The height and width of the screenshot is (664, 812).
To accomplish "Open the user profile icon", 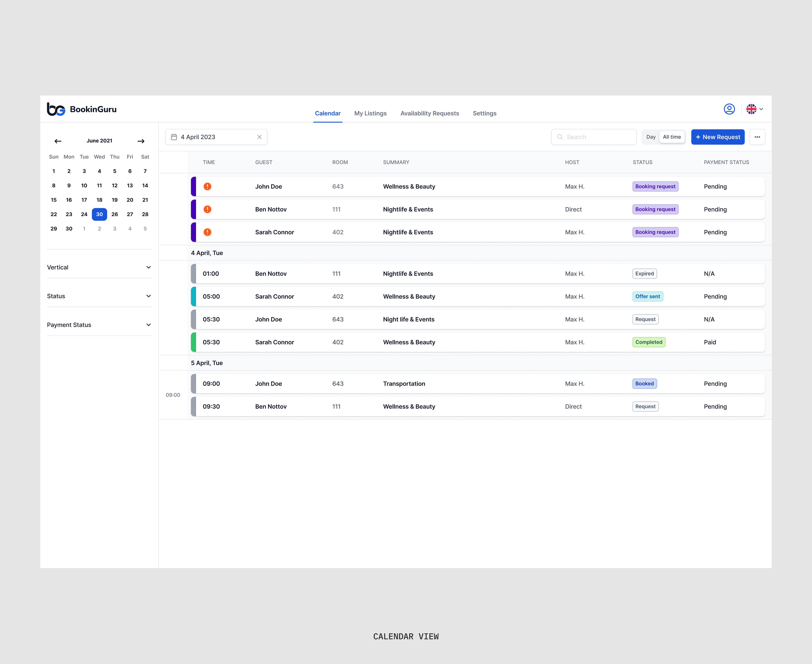I will [x=729, y=109].
